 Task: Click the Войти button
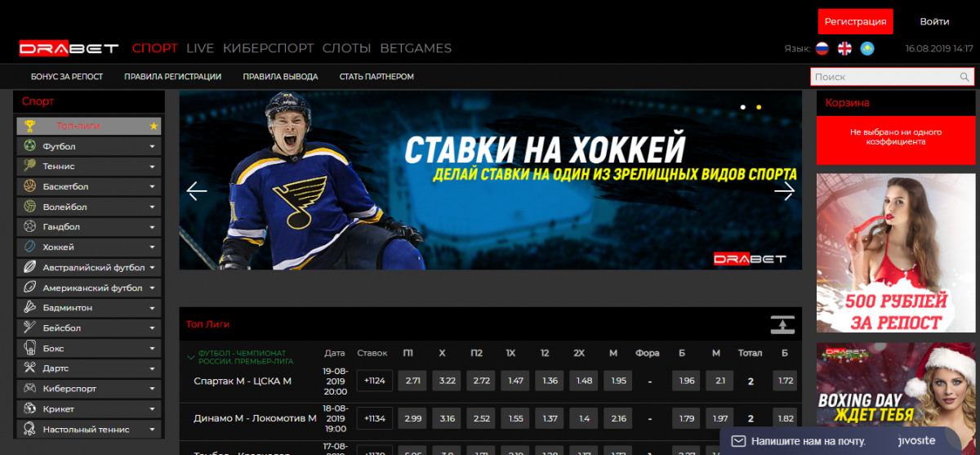click(x=934, y=21)
